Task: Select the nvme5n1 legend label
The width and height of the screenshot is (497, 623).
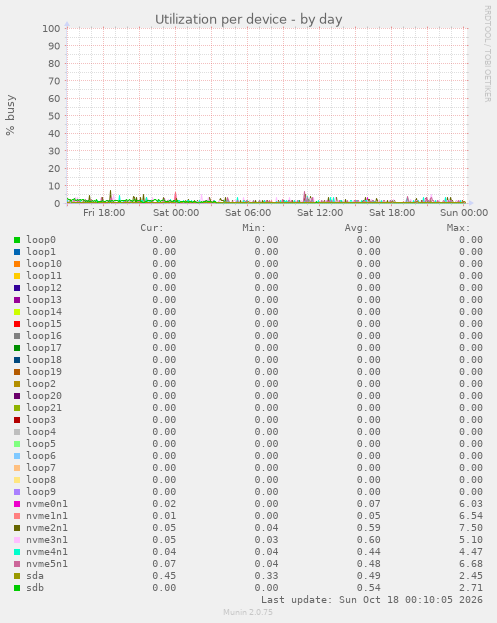Action: coord(47,564)
